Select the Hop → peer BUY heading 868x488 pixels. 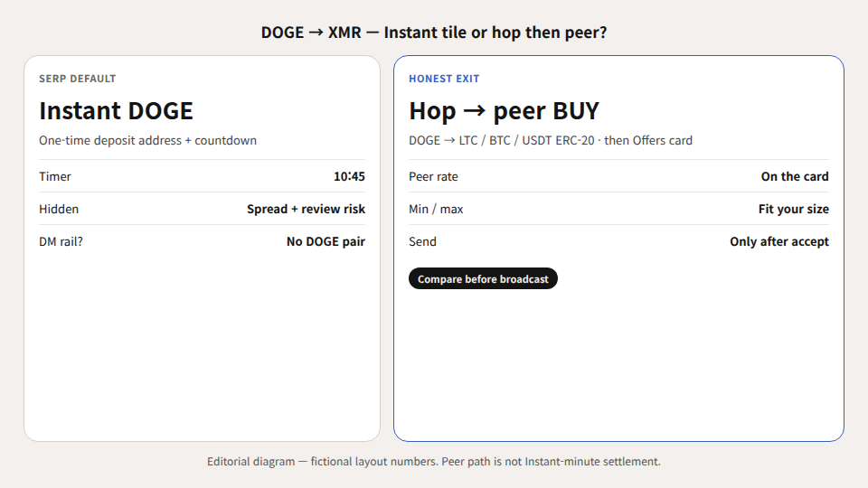pos(504,110)
